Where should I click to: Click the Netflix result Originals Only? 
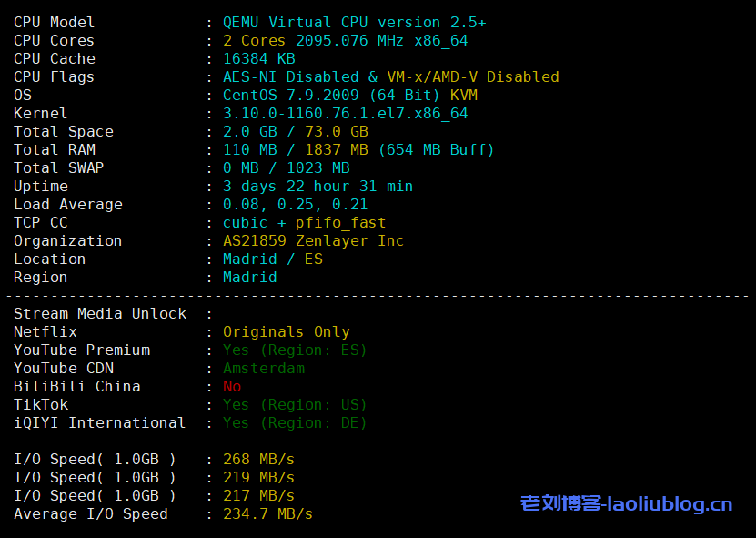[286, 331]
